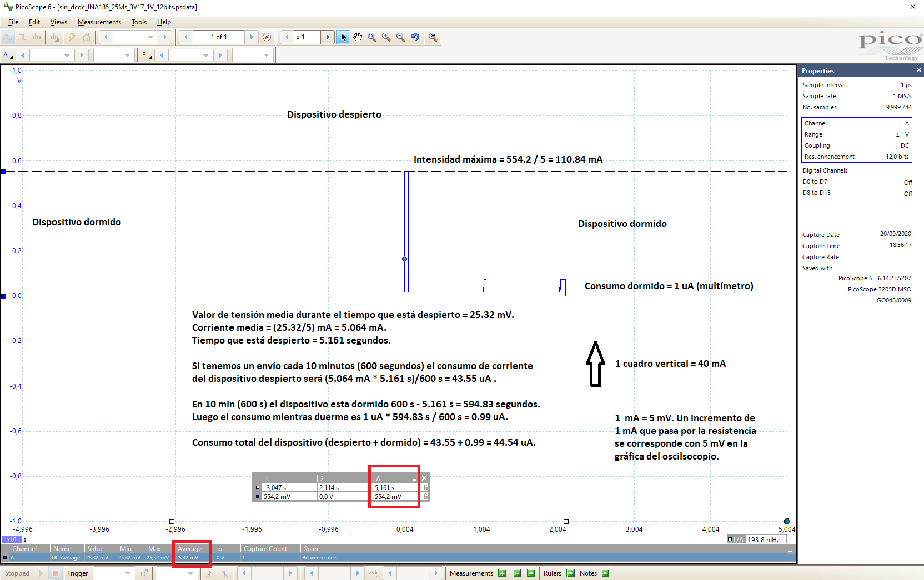Click the Go start capture arrow
Screen dimensions: 924x580
(41, 573)
